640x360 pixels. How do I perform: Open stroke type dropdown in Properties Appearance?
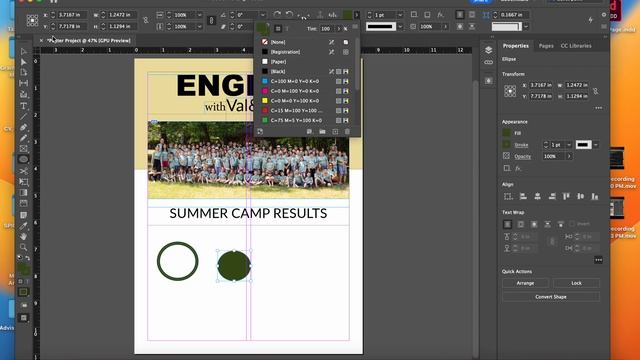(596, 145)
